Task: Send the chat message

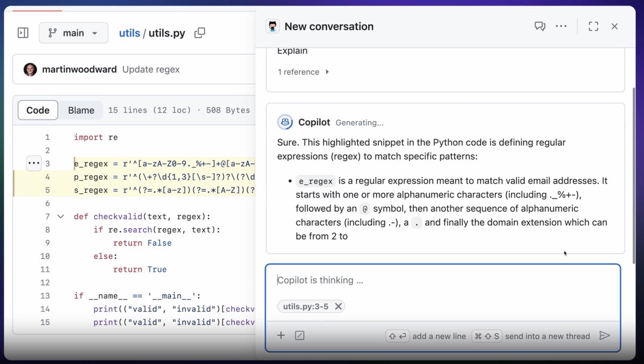Action: click(605, 336)
